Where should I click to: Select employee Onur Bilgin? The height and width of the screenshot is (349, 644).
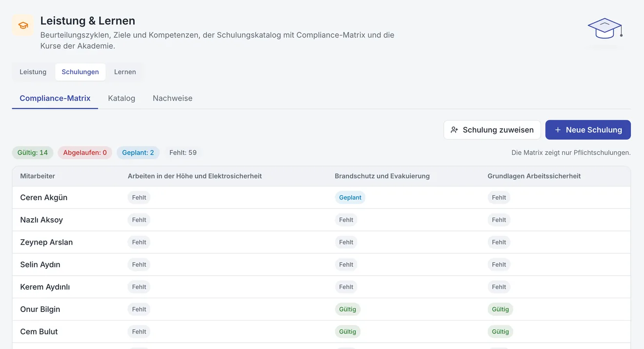40,309
